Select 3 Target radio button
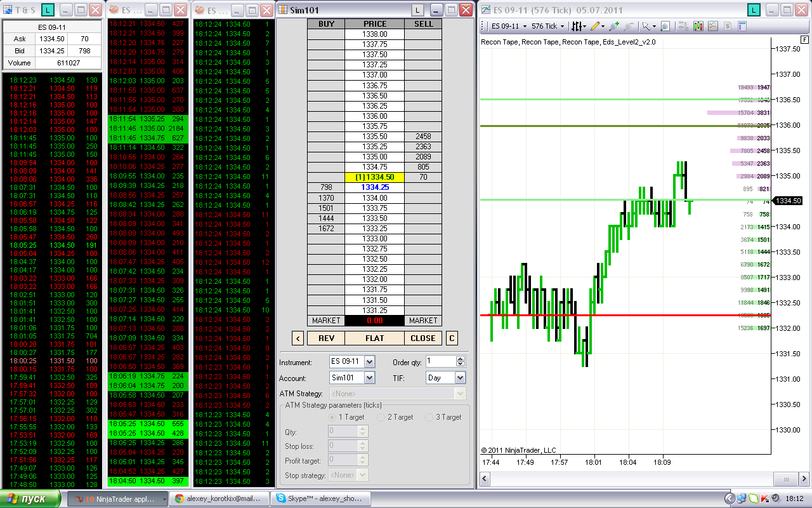The image size is (812, 508). (x=429, y=417)
